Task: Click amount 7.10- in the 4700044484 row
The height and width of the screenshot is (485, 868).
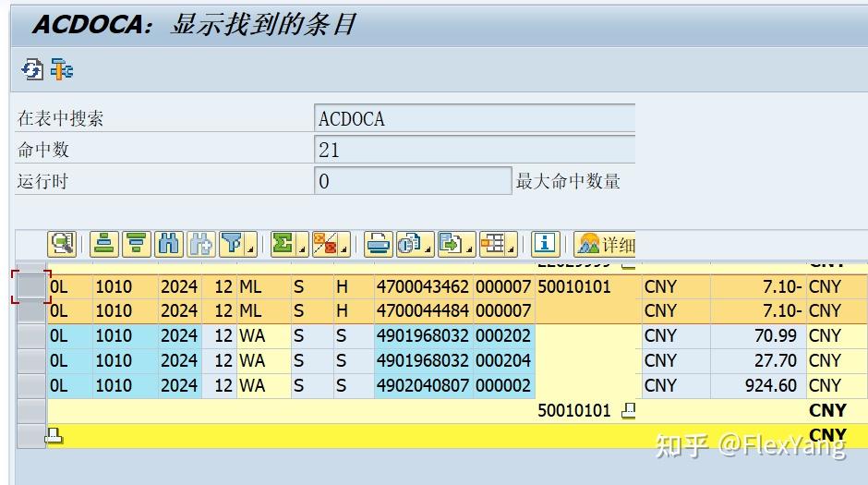Action: pyautogui.click(x=781, y=311)
